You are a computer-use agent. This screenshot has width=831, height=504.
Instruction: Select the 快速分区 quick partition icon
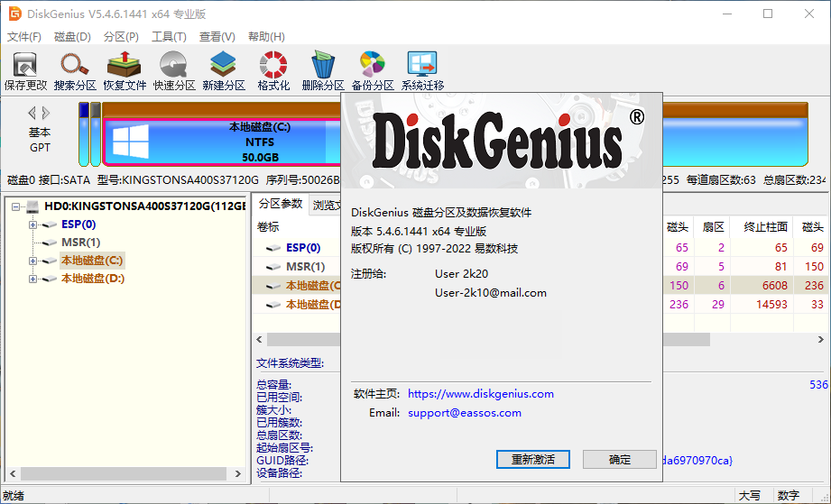click(174, 71)
